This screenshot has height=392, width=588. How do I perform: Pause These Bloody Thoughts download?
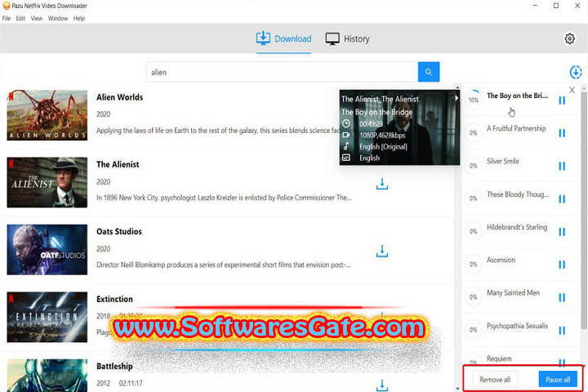[561, 198]
